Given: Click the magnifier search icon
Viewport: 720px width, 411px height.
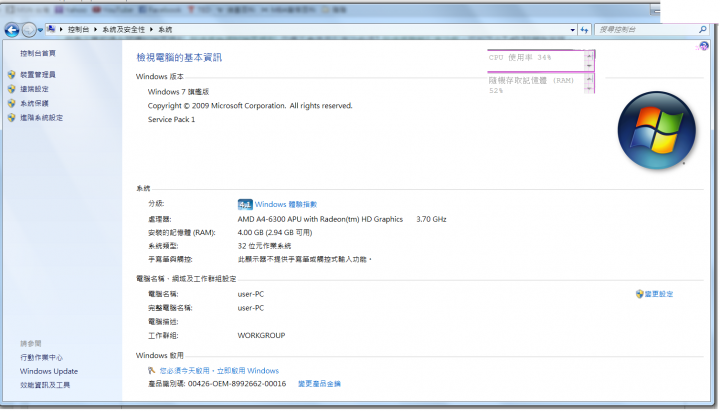Looking at the screenshot, I should [x=703, y=29].
